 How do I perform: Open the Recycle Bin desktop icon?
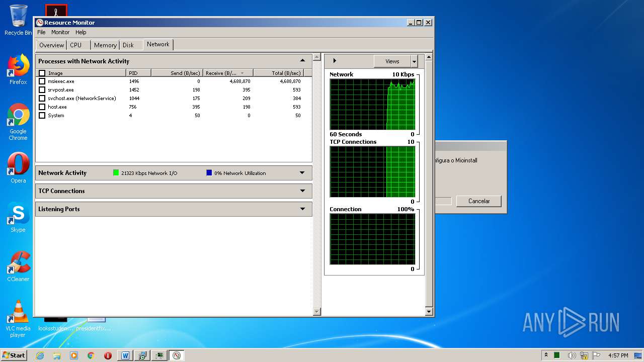click(x=18, y=20)
